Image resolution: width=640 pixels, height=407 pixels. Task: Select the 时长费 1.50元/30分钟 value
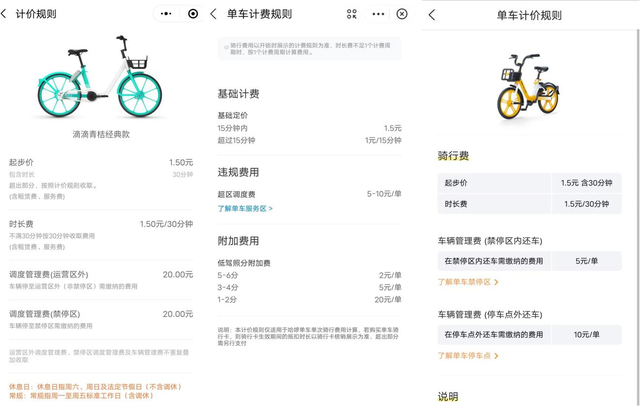pyautogui.click(x=166, y=224)
